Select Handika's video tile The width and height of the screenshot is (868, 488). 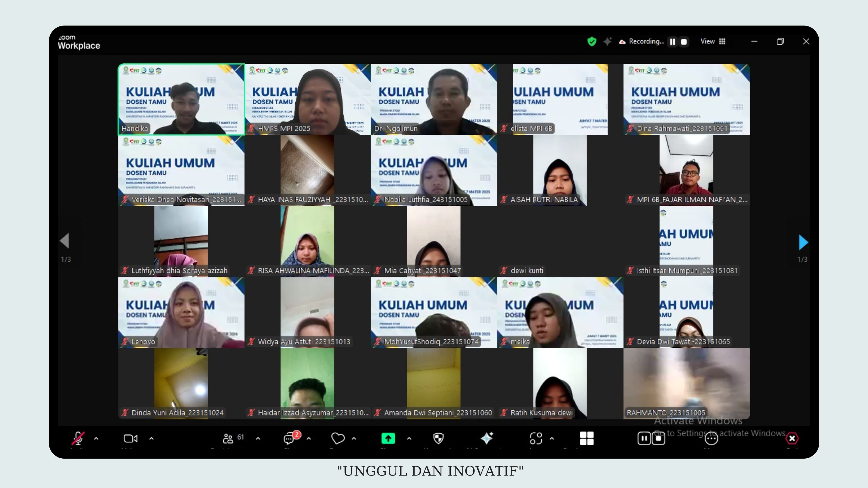[181, 99]
